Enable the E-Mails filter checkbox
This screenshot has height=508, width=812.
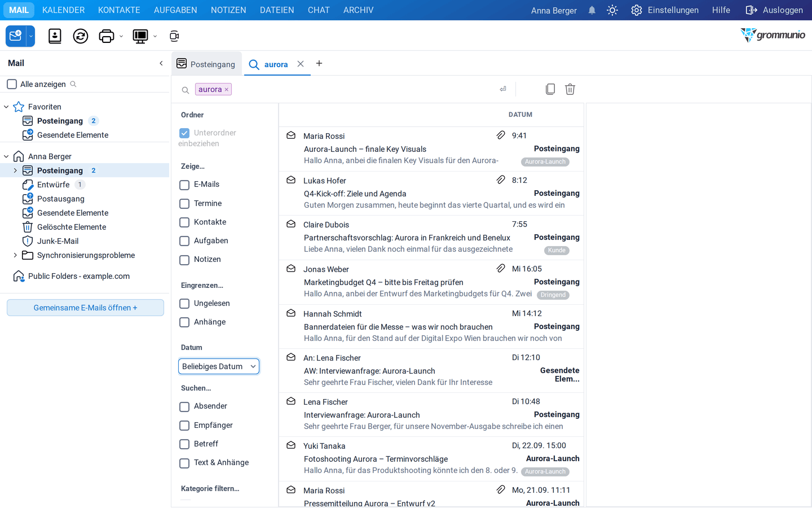[x=184, y=185]
